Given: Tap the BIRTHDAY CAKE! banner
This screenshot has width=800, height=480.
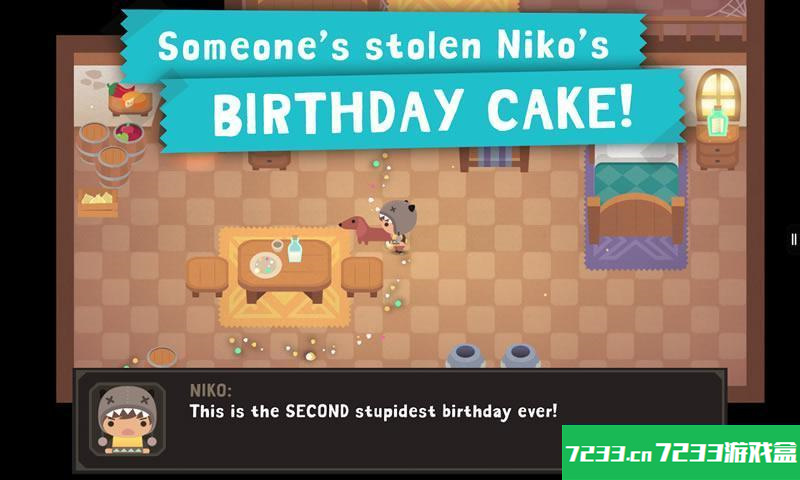Looking at the screenshot, I should pos(423,111).
